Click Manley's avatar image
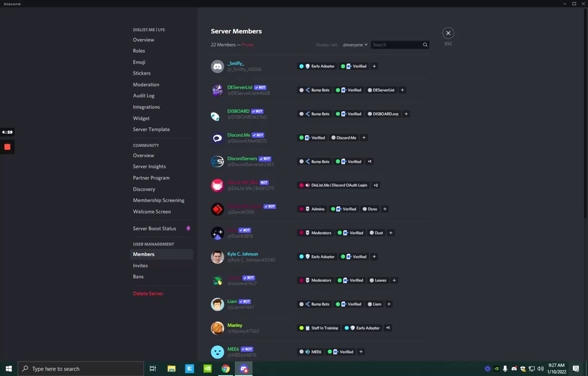Screen dimensions: 588x376 [x=218, y=328]
